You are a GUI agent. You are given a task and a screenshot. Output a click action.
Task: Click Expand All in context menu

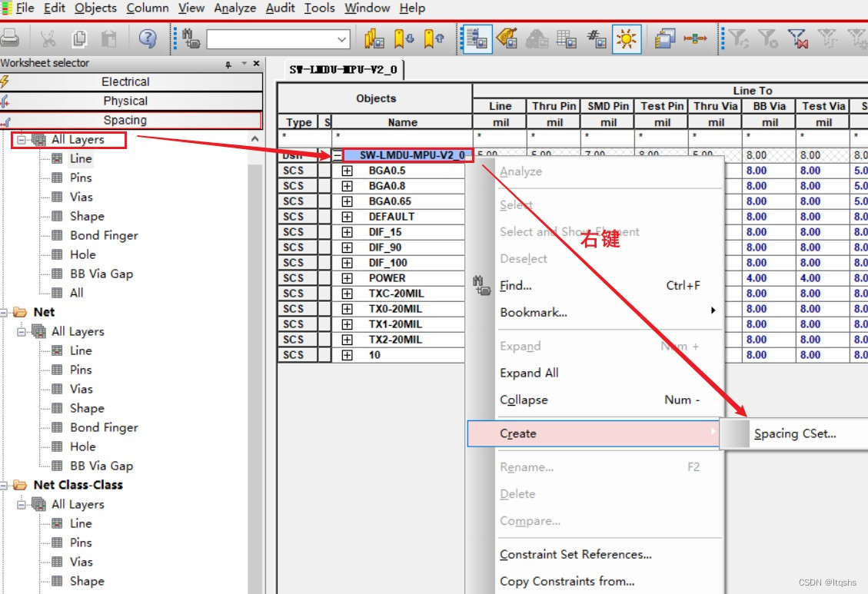(529, 373)
